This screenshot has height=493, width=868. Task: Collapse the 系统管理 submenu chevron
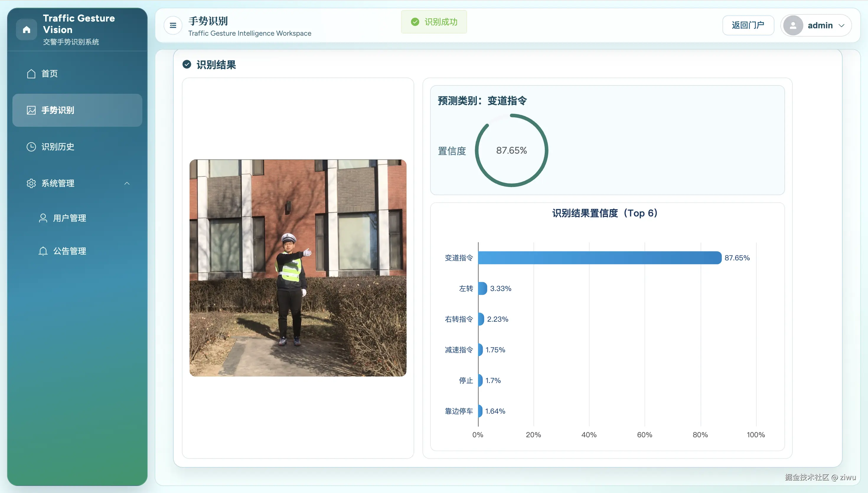(x=127, y=183)
